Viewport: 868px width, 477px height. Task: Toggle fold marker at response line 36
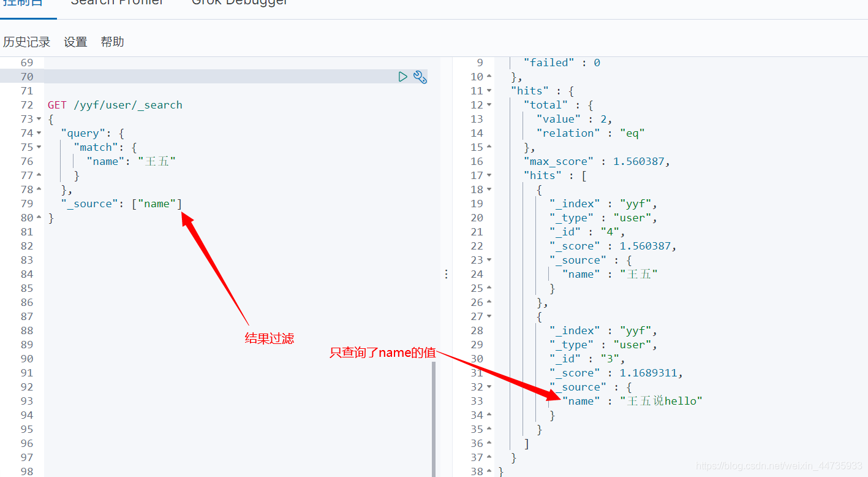coord(489,443)
